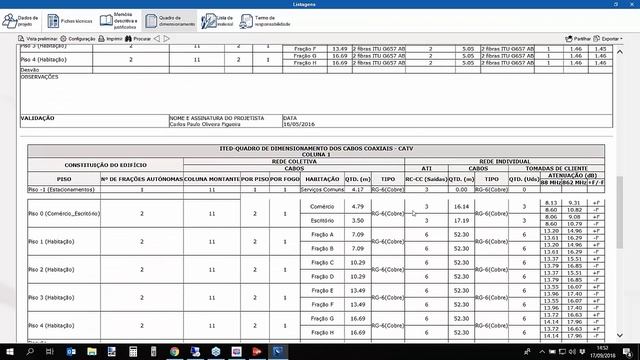Screen dimensions: 640x360
Task: Click the date 16/05/2016 in validation row
Action: coord(299,124)
